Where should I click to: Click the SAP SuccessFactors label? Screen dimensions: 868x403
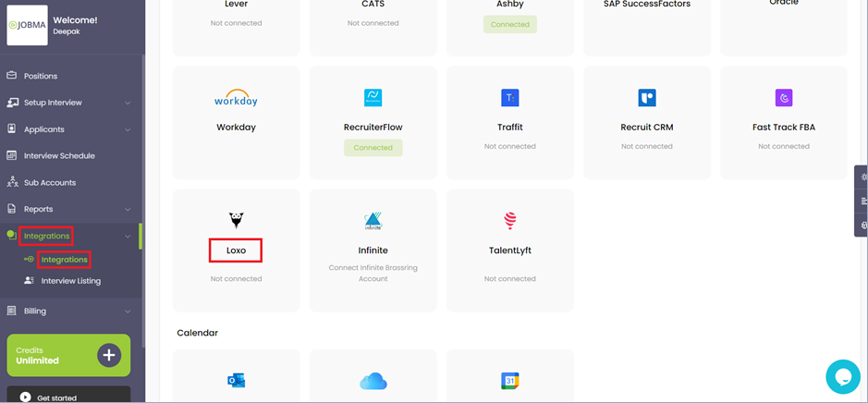[646, 4]
